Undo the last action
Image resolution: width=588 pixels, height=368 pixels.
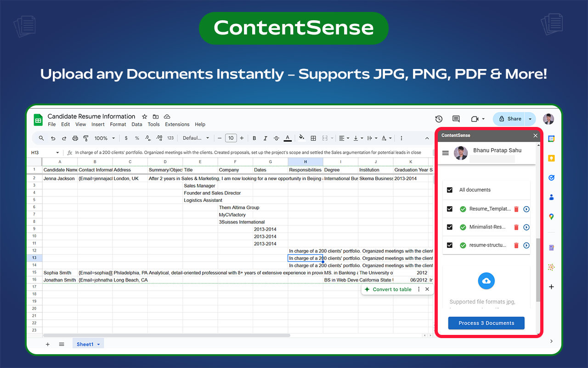point(53,138)
